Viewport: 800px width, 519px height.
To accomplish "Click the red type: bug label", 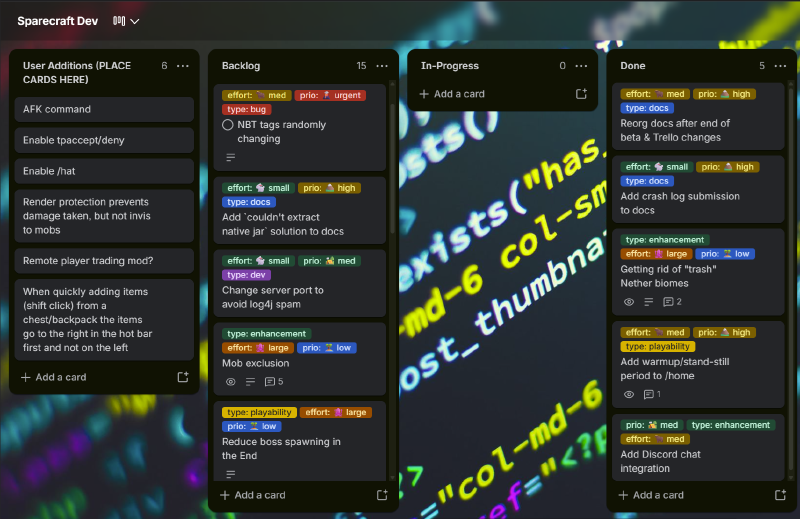I will tap(246, 109).
